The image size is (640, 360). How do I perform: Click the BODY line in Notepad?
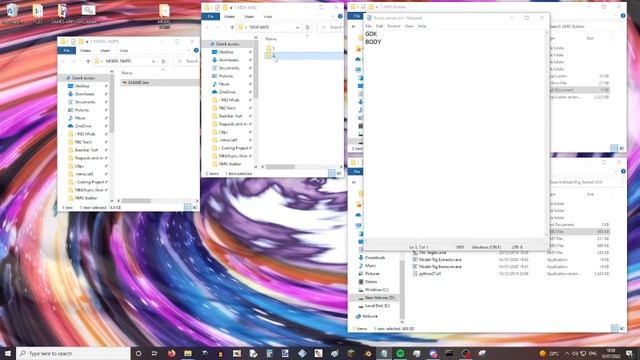[373, 42]
